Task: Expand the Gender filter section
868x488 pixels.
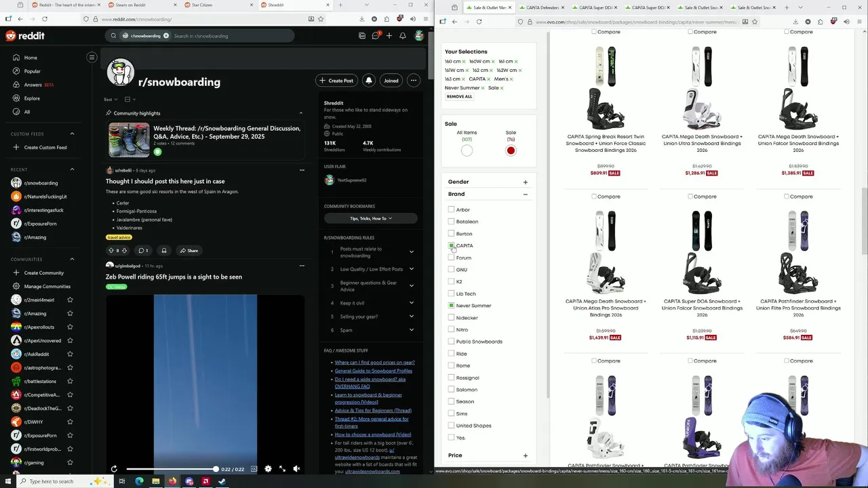Action: (525, 182)
